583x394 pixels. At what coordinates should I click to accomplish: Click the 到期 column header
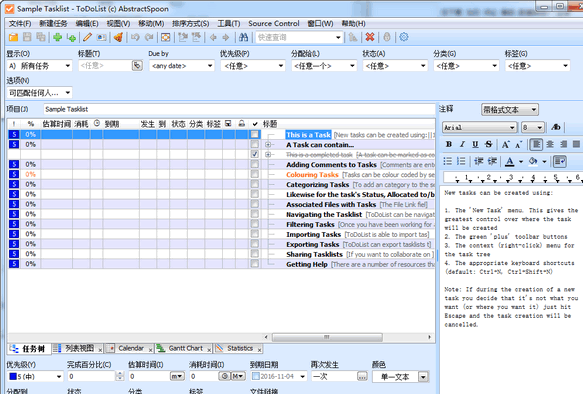[112, 124]
